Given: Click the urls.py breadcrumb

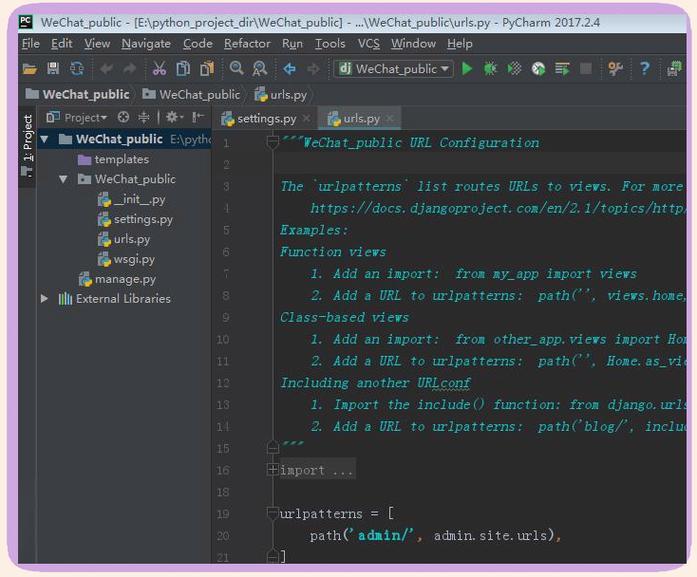Looking at the screenshot, I should pyautogui.click(x=281, y=94).
